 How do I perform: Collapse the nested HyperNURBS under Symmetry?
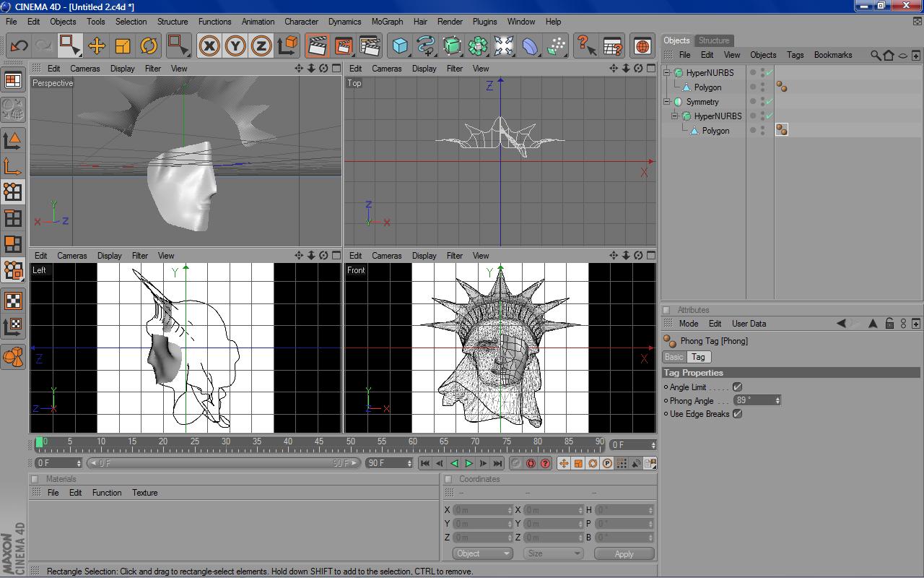[675, 116]
